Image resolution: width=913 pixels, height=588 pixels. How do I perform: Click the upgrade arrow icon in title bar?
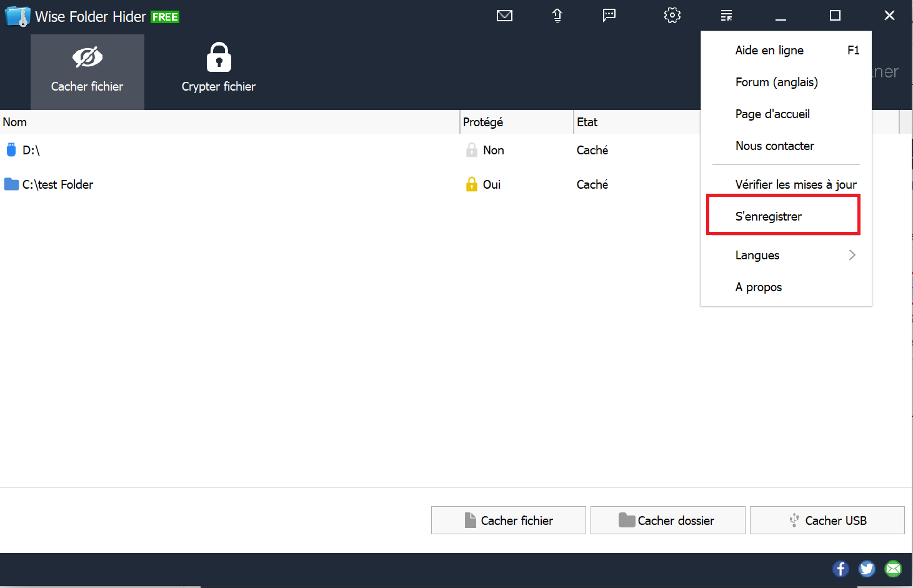(x=557, y=16)
